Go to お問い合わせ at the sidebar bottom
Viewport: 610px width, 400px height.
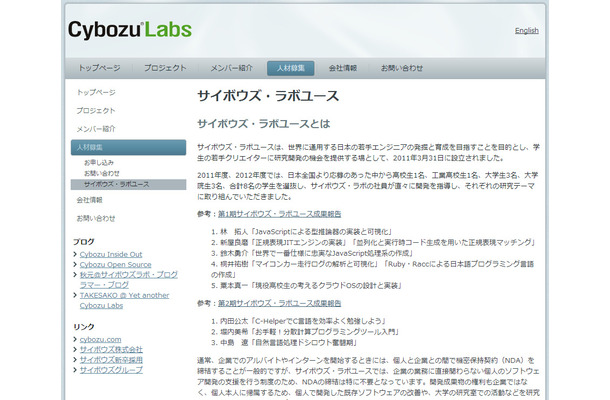96,218
